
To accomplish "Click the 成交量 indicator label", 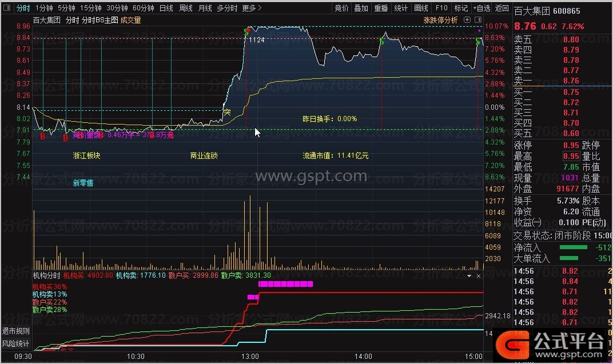I will [130, 20].
